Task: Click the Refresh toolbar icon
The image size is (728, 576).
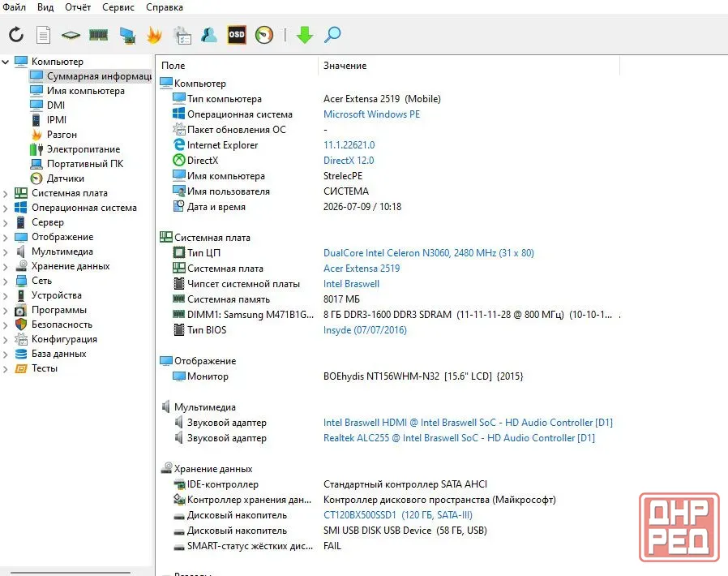Action: pos(16,35)
